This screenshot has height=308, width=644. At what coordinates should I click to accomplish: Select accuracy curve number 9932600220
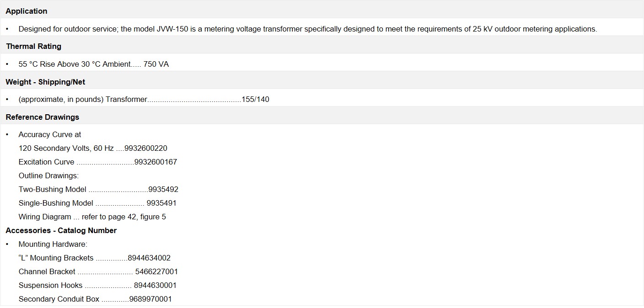coord(146,148)
